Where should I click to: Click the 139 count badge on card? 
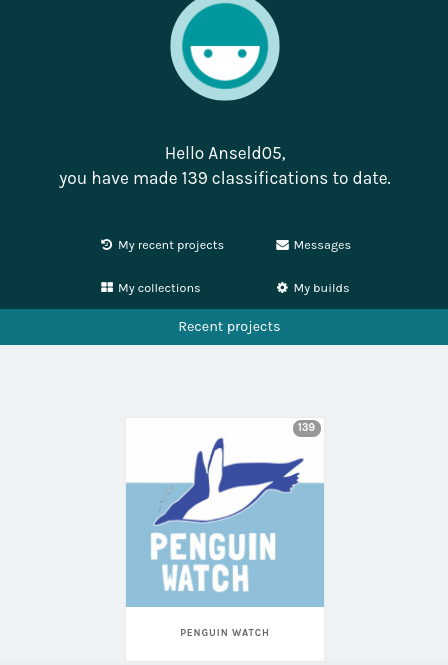(x=307, y=428)
